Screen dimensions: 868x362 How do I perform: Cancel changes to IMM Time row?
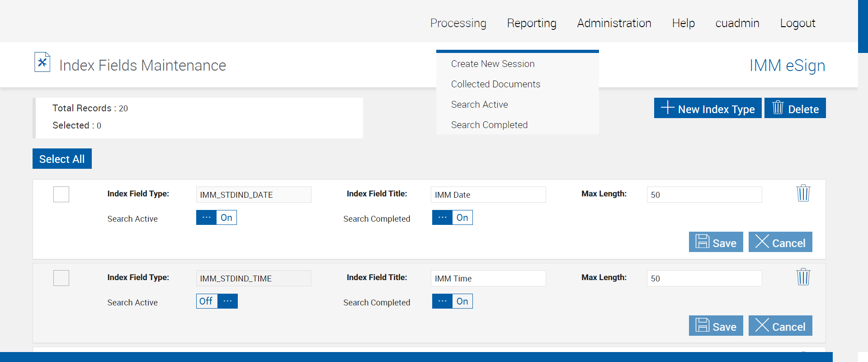click(780, 326)
